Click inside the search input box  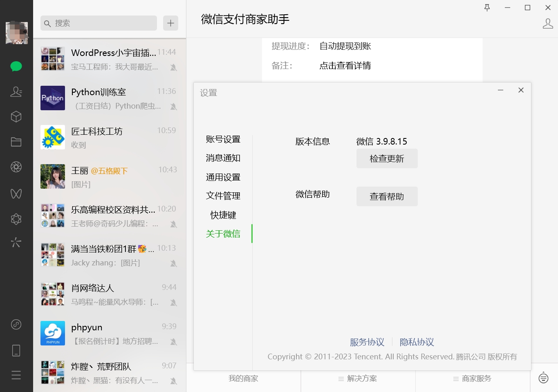[x=98, y=23]
